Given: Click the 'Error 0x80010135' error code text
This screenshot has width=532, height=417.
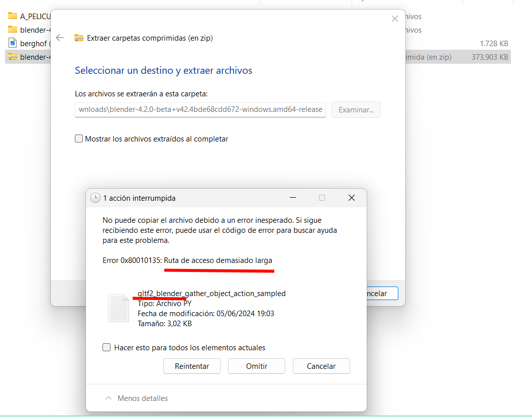Looking at the screenshot, I should pyautogui.click(x=132, y=260).
